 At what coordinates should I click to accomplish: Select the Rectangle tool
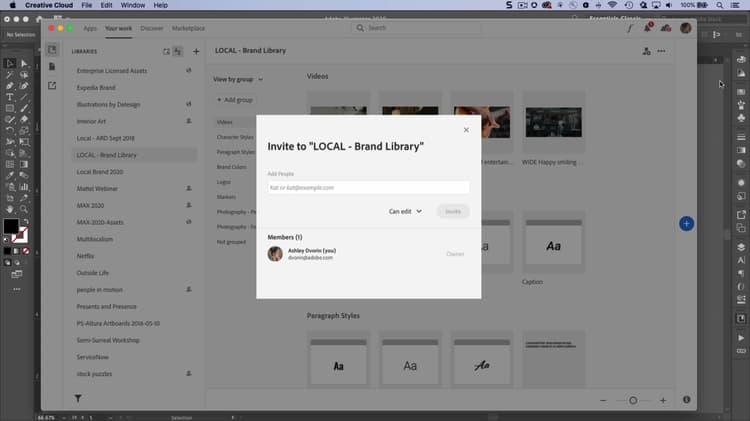(x=10, y=109)
